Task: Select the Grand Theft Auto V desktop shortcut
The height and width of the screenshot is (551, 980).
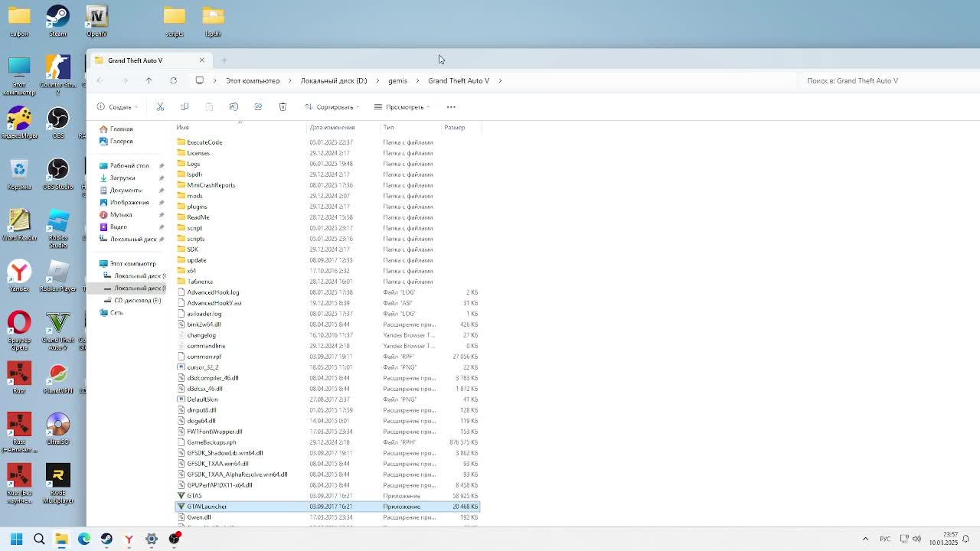Action: tap(58, 331)
